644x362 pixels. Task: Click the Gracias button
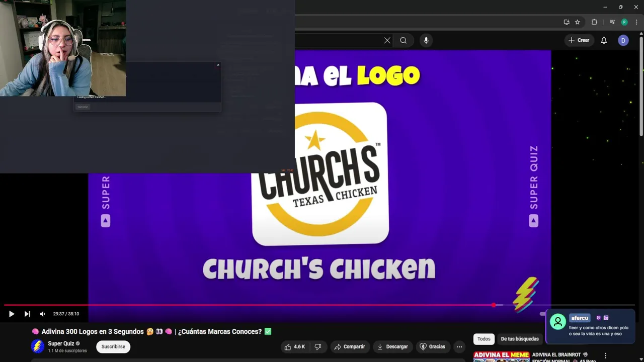pos(433,346)
